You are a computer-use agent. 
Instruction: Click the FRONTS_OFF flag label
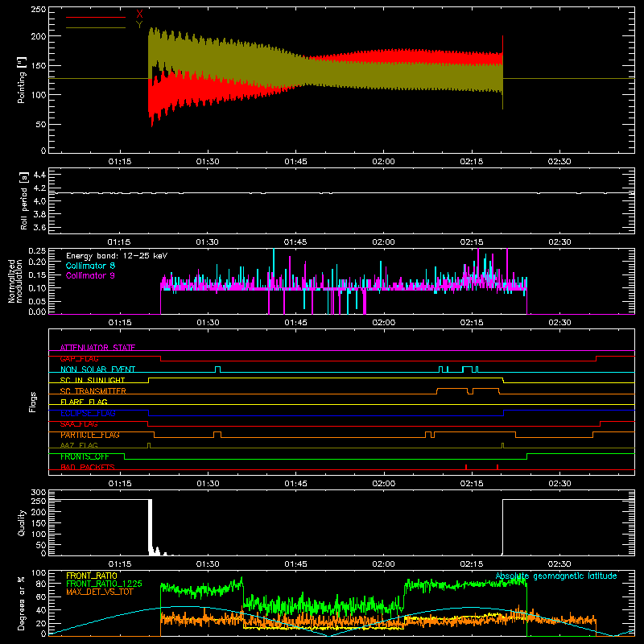click(x=85, y=456)
